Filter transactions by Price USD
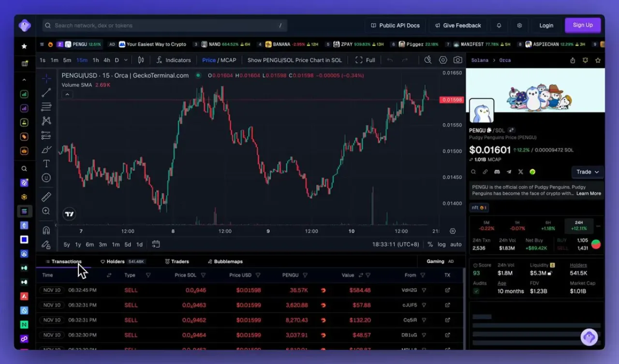Screen dimensions: 619x364 click(258, 275)
